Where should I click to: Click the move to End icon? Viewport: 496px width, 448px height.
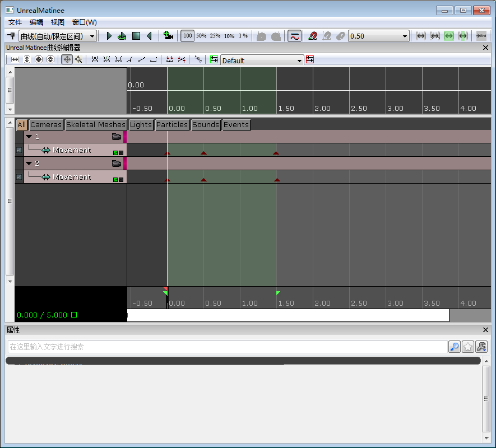(x=481, y=36)
